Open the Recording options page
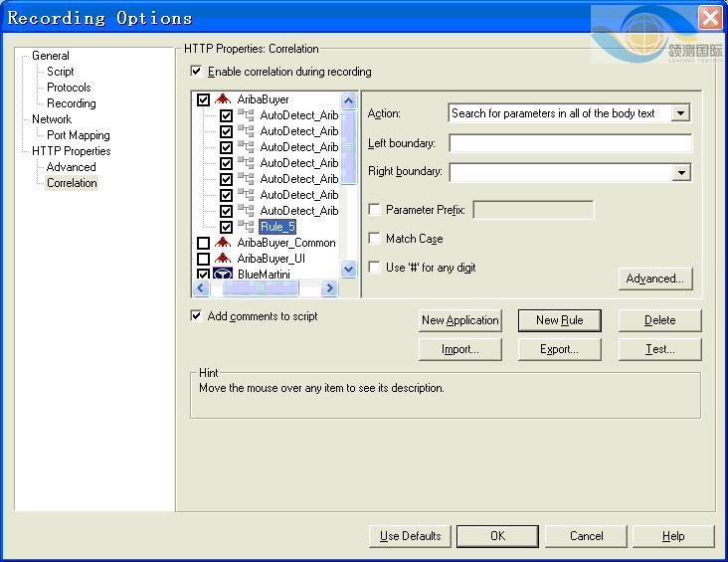728x562 pixels. click(72, 103)
